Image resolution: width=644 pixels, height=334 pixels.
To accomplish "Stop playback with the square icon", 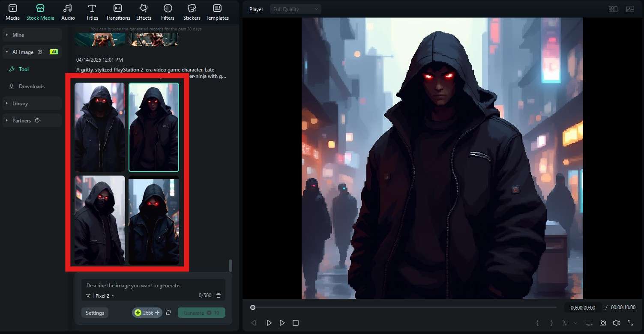I will (295, 323).
